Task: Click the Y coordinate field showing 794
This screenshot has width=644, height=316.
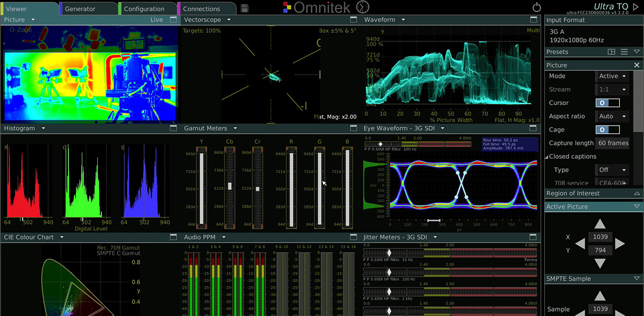Action: pyautogui.click(x=600, y=251)
